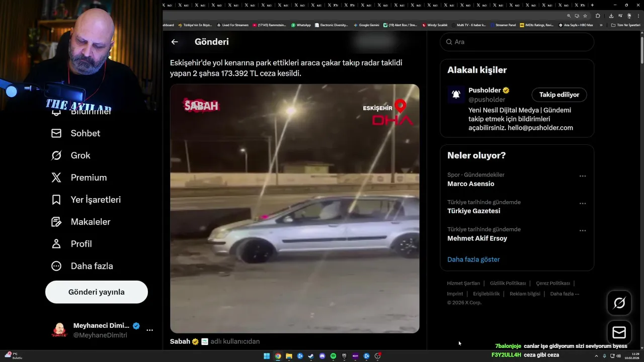Open the Makaleler articles icon

tap(56, 222)
